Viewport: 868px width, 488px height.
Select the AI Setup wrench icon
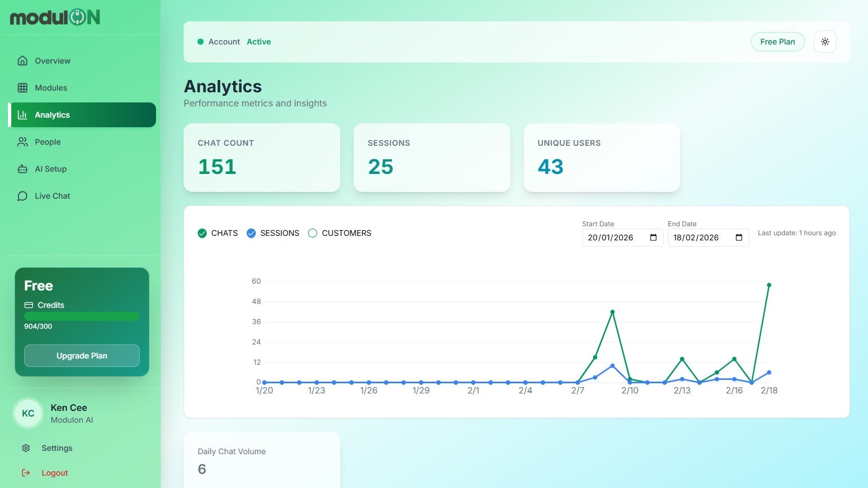[x=23, y=169]
